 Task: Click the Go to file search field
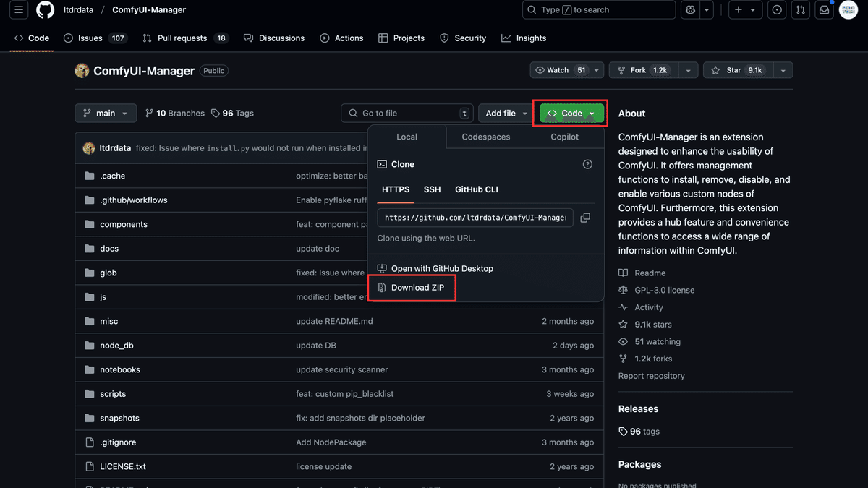[408, 114]
